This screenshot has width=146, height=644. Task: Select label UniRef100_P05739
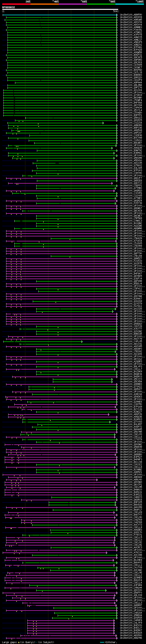pos(131,203)
